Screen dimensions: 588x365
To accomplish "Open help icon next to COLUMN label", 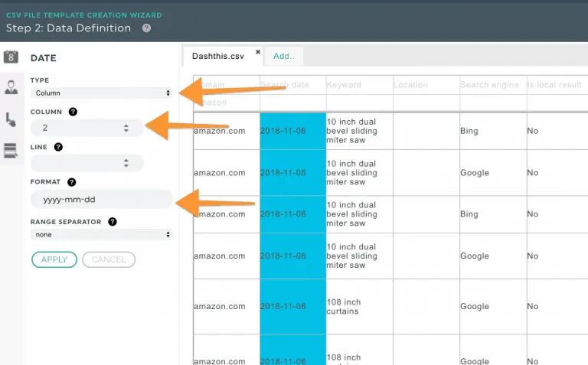I will [73, 112].
